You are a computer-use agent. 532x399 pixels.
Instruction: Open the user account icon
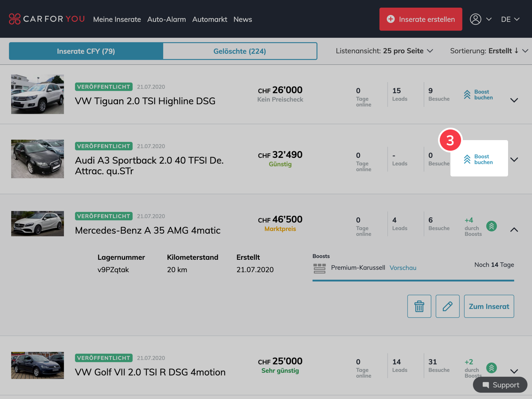(x=476, y=19)
